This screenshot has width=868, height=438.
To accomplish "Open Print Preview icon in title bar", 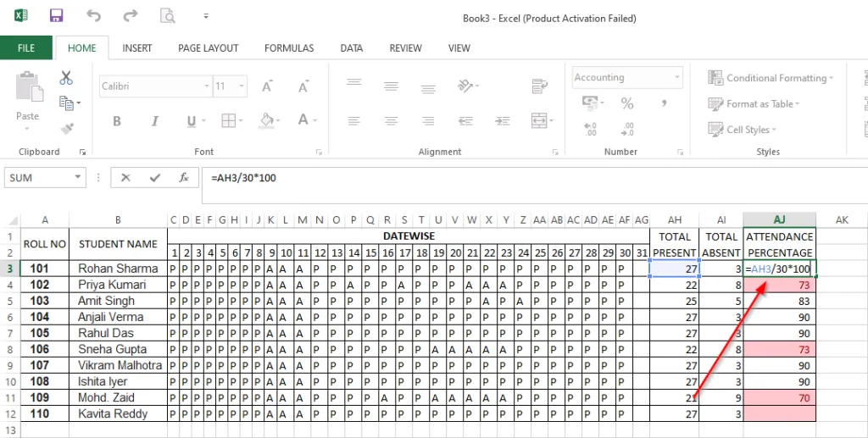I will tap(167, 15).
